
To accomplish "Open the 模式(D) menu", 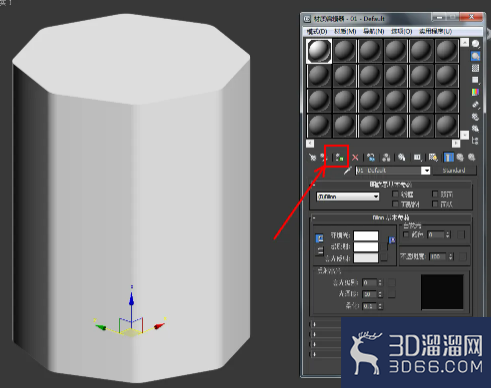I will [x=317, y=31].
